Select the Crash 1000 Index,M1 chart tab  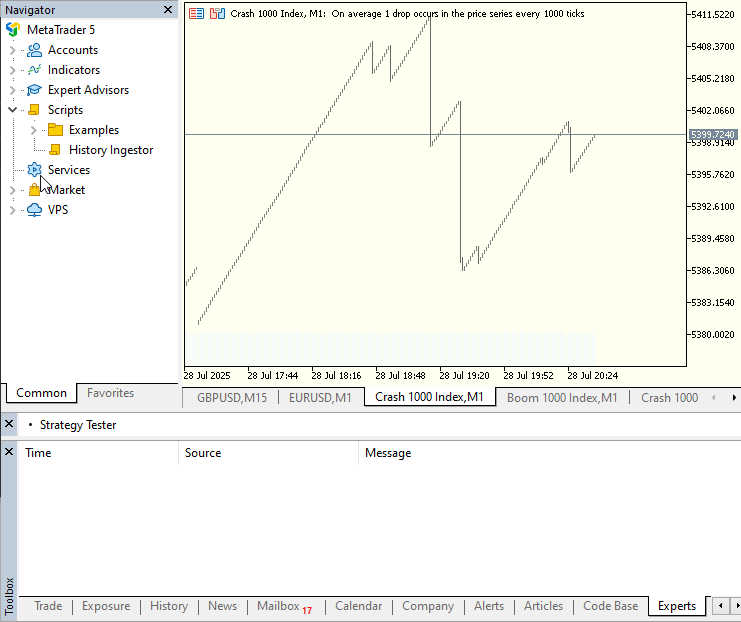tap(430, 397)
